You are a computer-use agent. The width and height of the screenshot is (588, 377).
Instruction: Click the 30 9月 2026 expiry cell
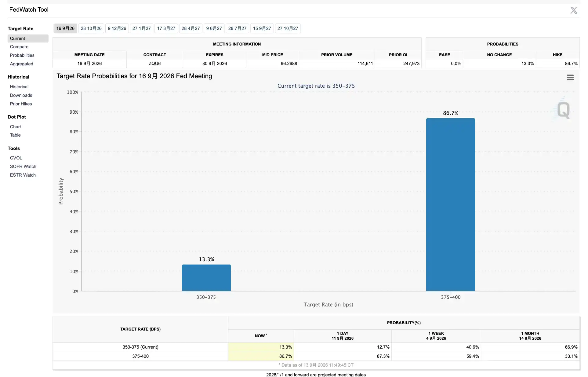(x=215, y=64)
